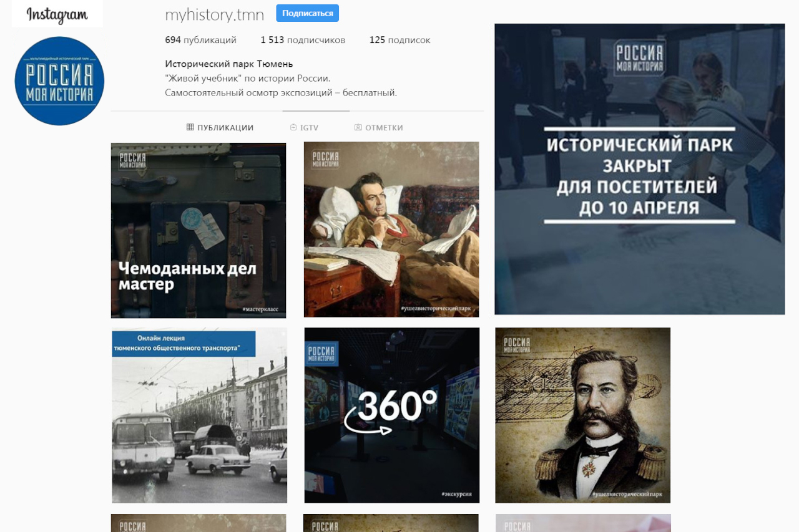Click the 694 публикаций count
Image resolution: width=799 pixels, height=532 pixels.
[x=200, y=40]
